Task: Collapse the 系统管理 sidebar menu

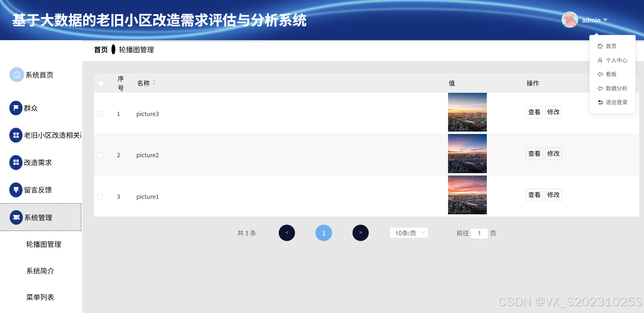Action: click(x=41, y=217)
